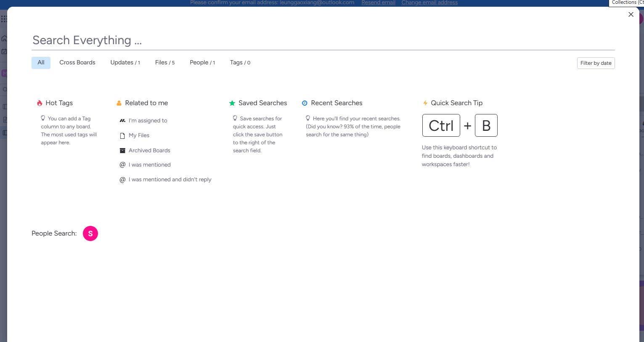Select the pink S person avatar

pos(90,233)
